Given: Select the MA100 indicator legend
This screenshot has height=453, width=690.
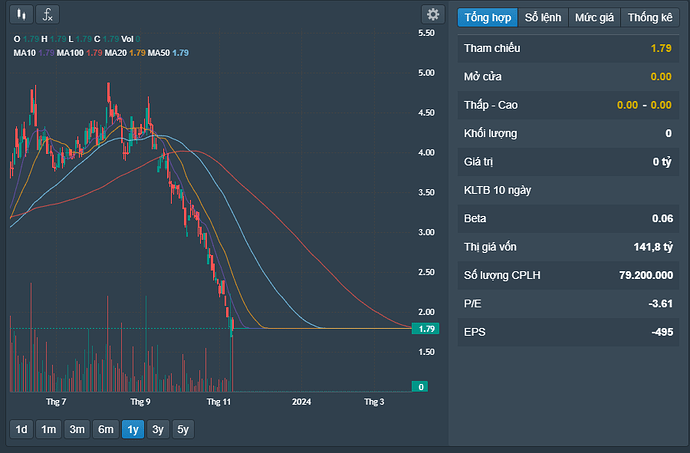Looking at the screenshot, I should 80,52.
